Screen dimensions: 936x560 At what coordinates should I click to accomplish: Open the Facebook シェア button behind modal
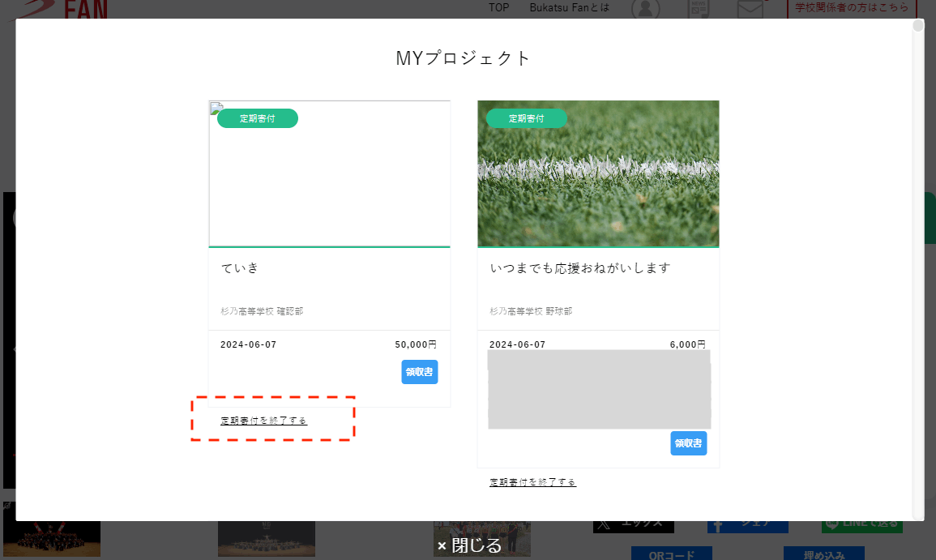tap(748, 527)
